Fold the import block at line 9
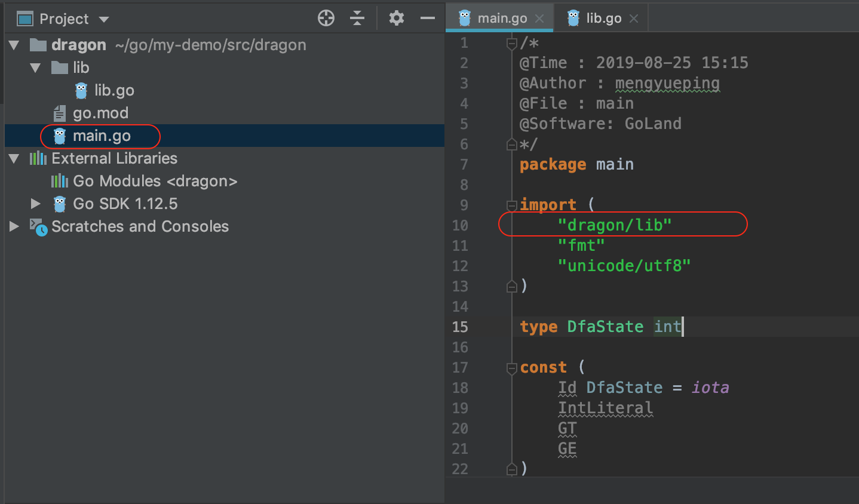The width and height of the screenshot is (859, 504). click(511, 205)
